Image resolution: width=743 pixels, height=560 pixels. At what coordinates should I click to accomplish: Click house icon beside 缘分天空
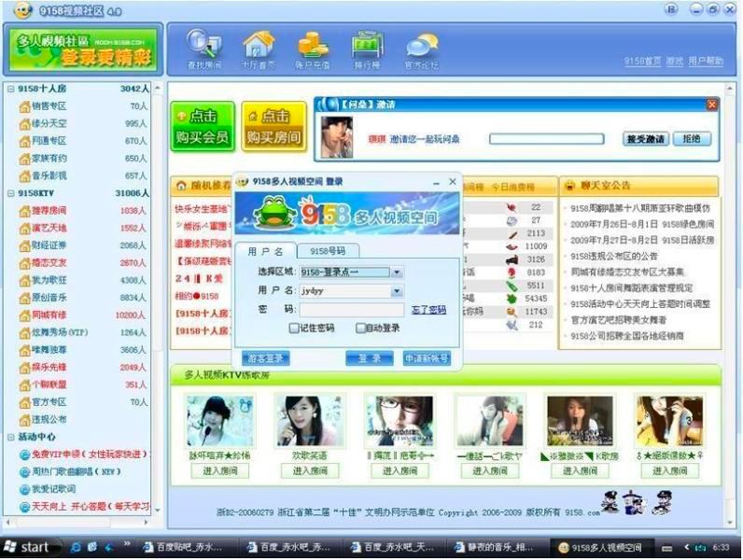click(24, 124)
